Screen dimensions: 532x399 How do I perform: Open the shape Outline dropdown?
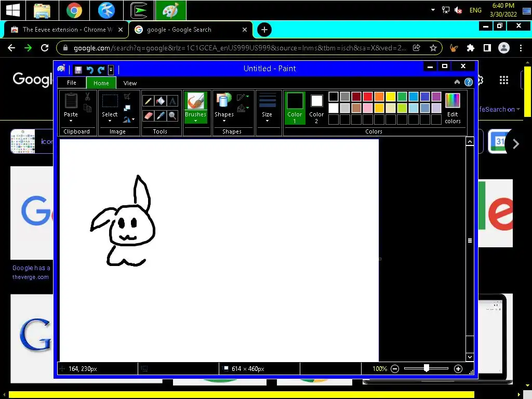pyautogui.click(x=243, y=97)
